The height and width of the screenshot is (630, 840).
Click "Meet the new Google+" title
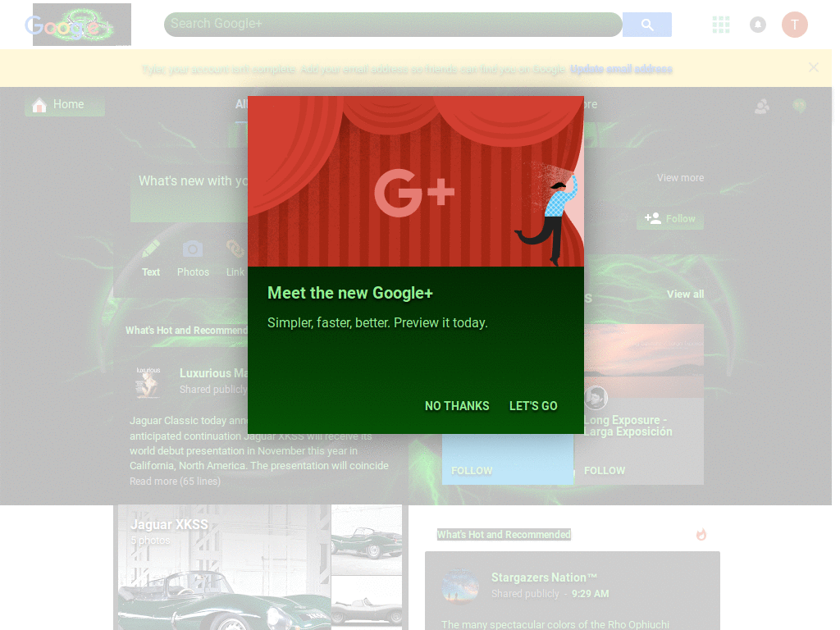[x=349, y=293]
